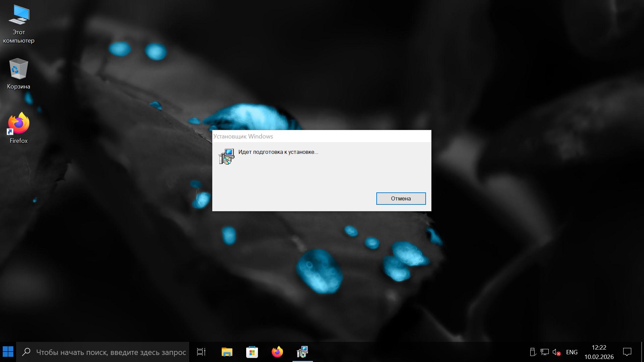Click the taskbar search input field
The height and width of the screenshot is (362, 644).
click(x=111, y=352)
